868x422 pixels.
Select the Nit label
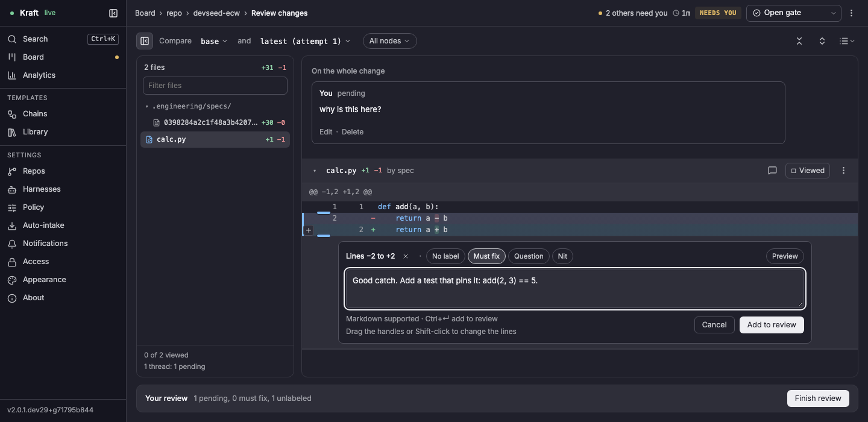pyautogui.click(x=562, y=256)
